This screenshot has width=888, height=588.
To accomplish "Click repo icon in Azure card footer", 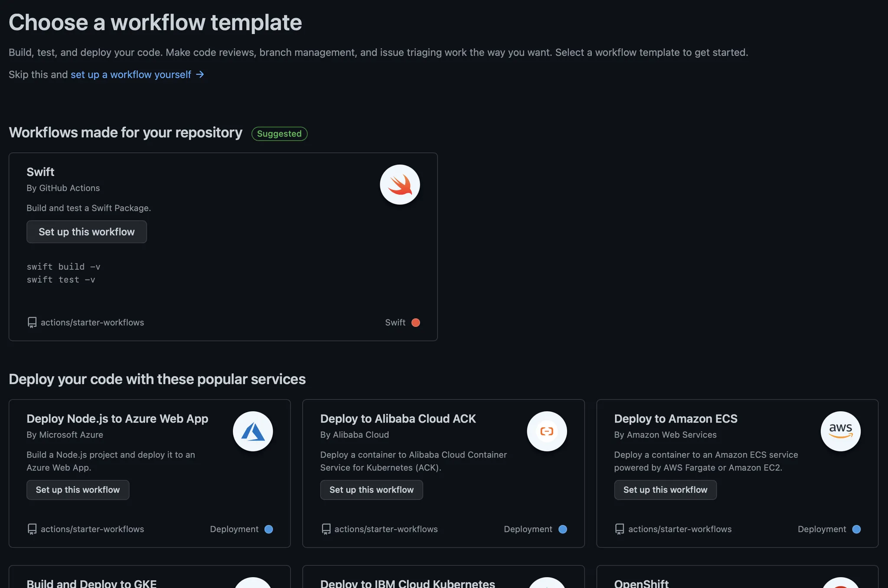I will pos(32,529).
